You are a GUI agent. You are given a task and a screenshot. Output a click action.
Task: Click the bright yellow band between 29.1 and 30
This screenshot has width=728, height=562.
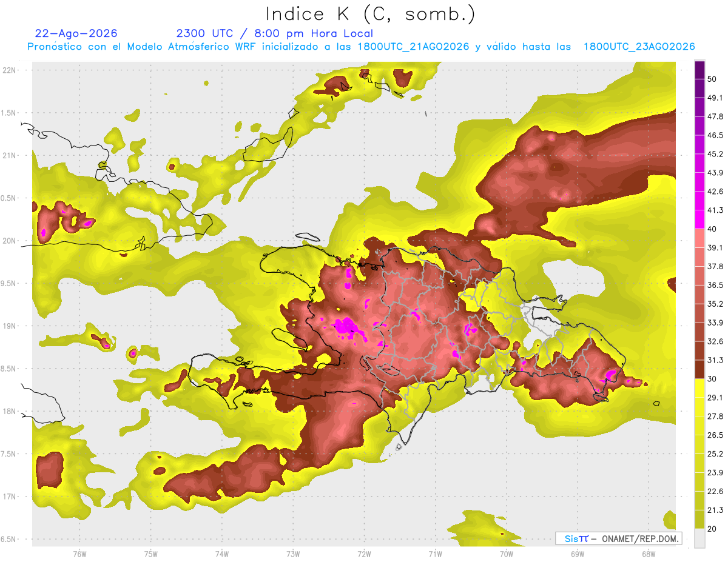tap(699, 388)
